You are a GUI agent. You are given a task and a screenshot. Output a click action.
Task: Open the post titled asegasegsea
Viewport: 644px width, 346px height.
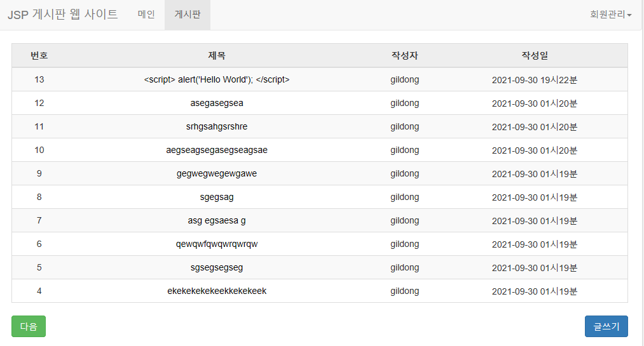[x=217, y=103]
